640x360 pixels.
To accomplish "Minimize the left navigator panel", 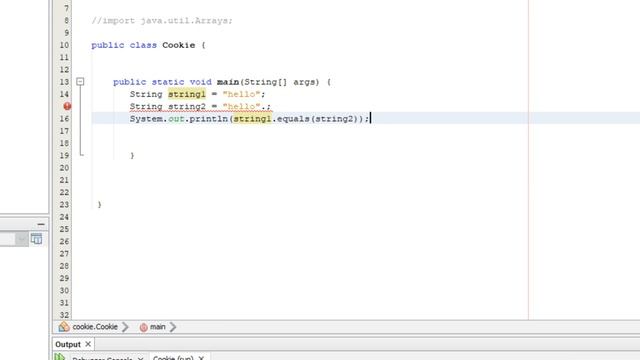I will 41,224.
